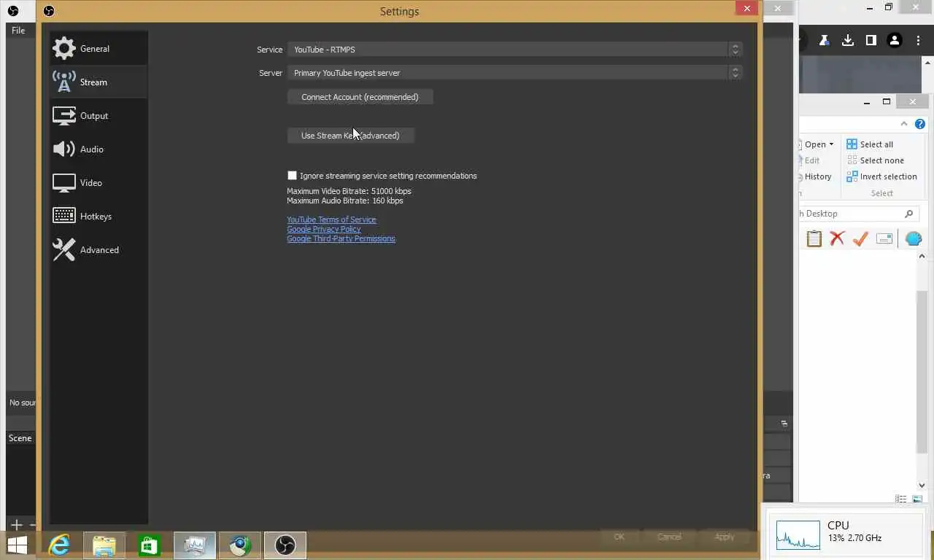The height and width of the screenshot is (560, 934).
Task: Launch Internet Explorer from the taskbar
Action: (x=59, y=545)
